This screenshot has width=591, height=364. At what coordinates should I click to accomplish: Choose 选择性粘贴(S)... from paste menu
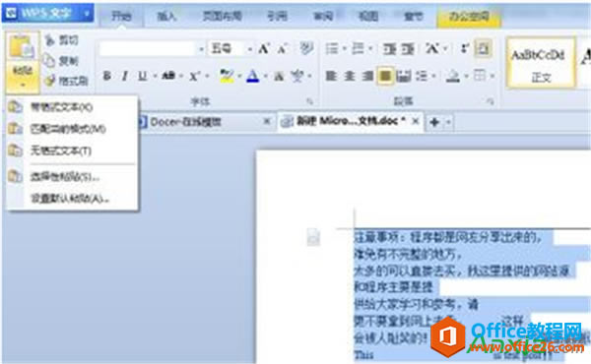click(72, 176)
